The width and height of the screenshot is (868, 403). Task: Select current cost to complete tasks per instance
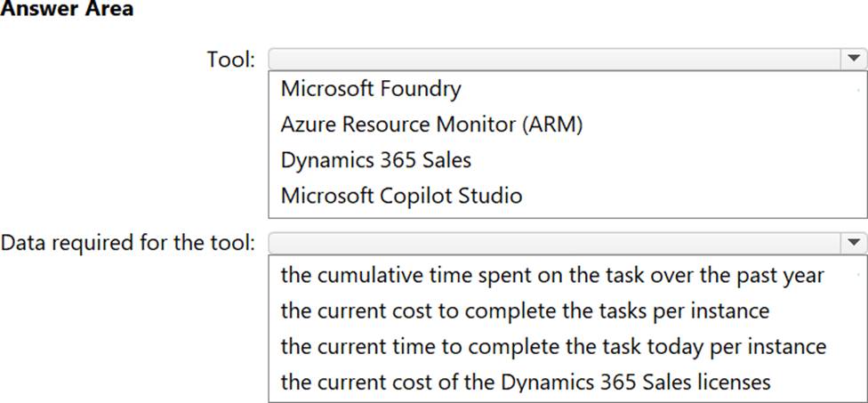pos(525,310)
